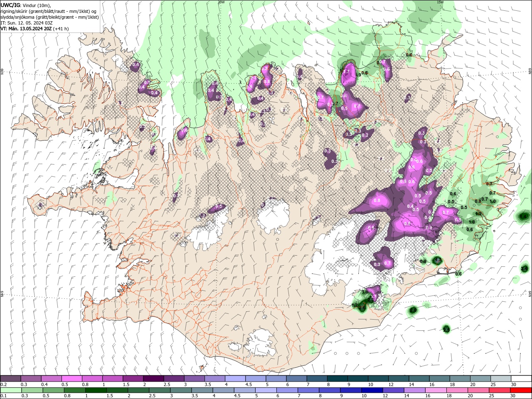This screenshot has height=399, width=532.
Task: Click the dark green swatch labeled 1 in lower legend
Action: (96, 390)
